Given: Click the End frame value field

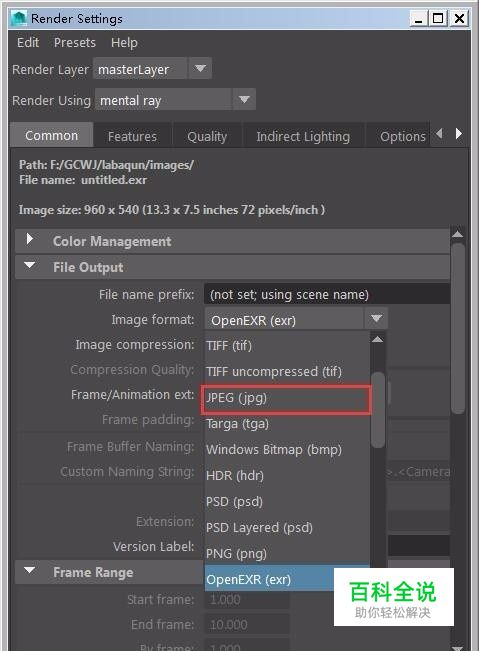Looking at the screenshot, I should (x=247, y=624).
